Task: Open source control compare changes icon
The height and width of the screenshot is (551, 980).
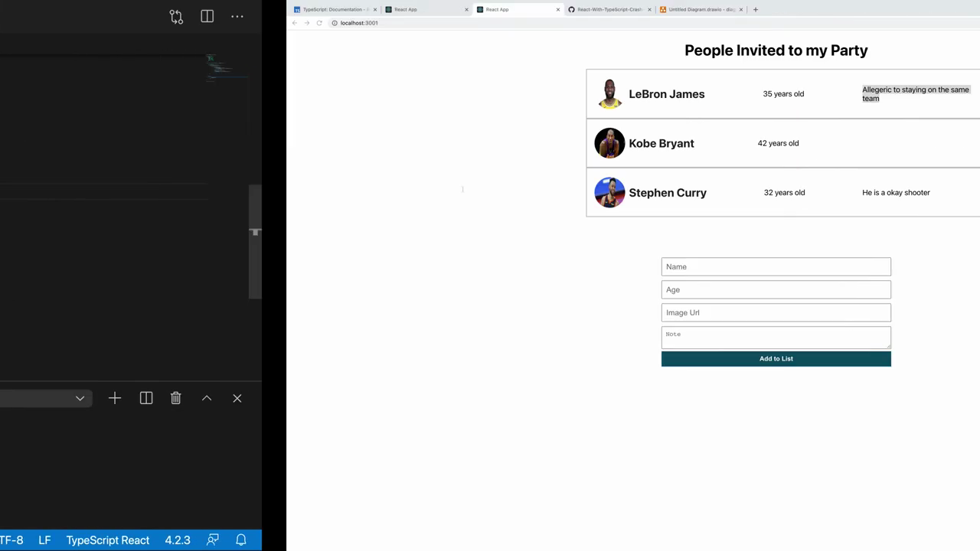Action: (176, 16)
